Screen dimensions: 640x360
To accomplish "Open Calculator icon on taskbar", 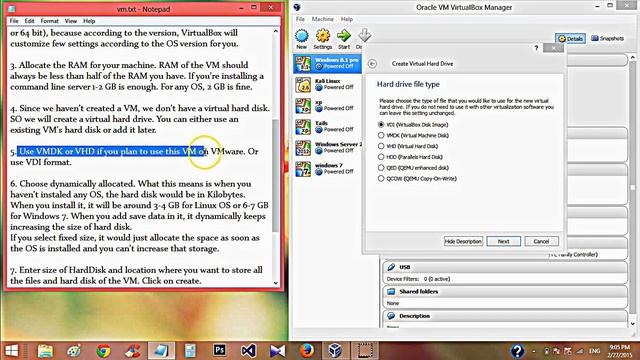I will click(x=190, y=351).
